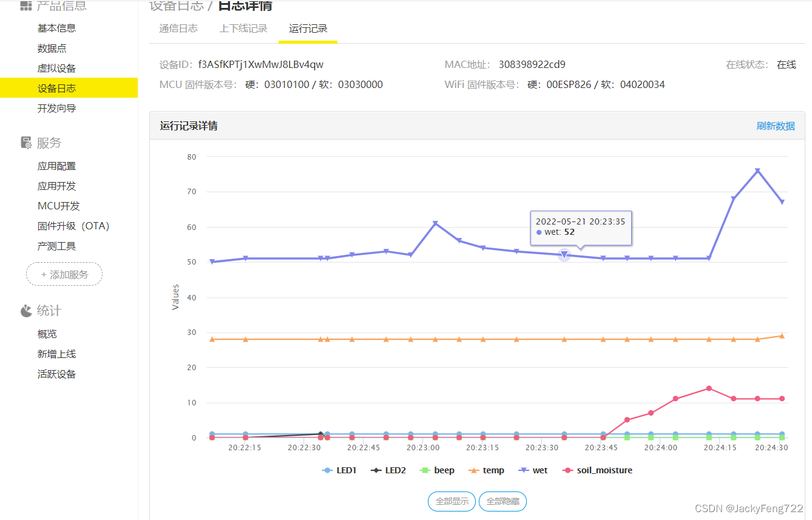Open 数据点 in the sidebar
812x520 pixels.
[52, 48]
